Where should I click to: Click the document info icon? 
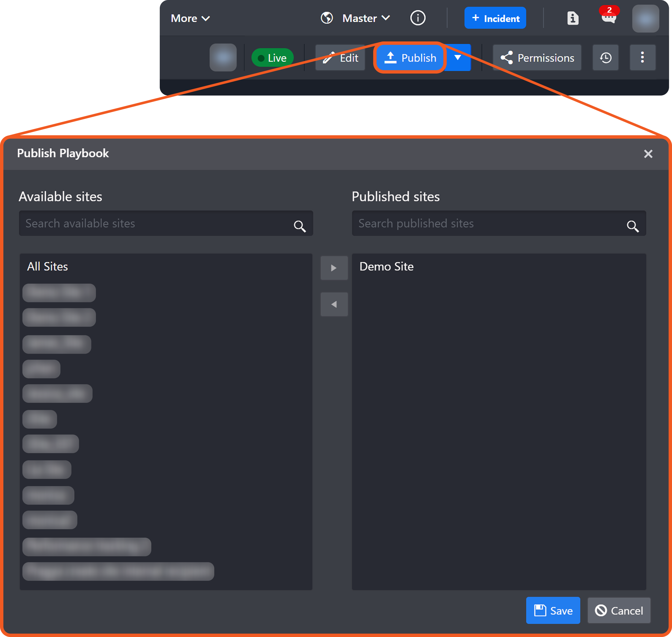tap(572, 18)
